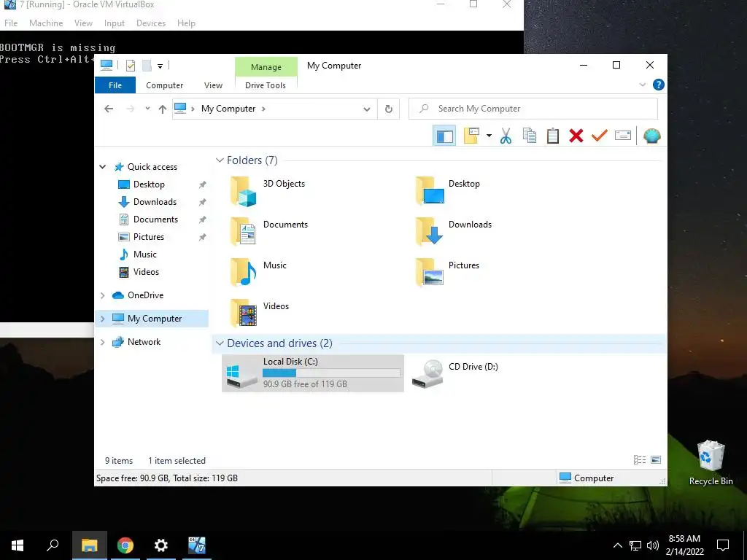Image resolution: width=747 pixels, height=560 pixels.
Task: Toggle the navigation pane toolbar button
Action: pyautogui.click(x=444, y=136)
